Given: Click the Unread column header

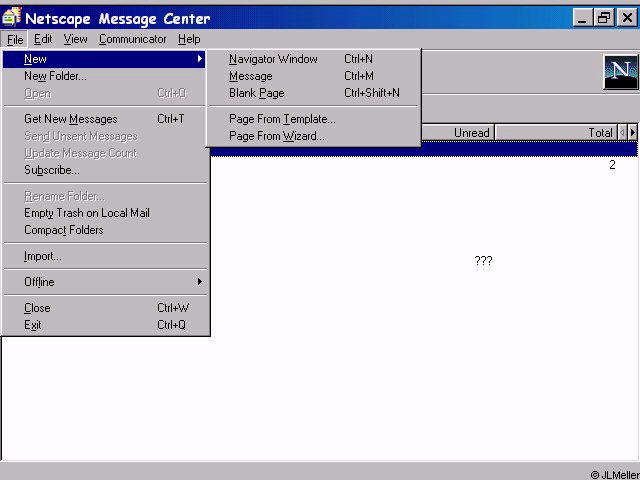Looking at the screenshot, I should pos(458,133).
